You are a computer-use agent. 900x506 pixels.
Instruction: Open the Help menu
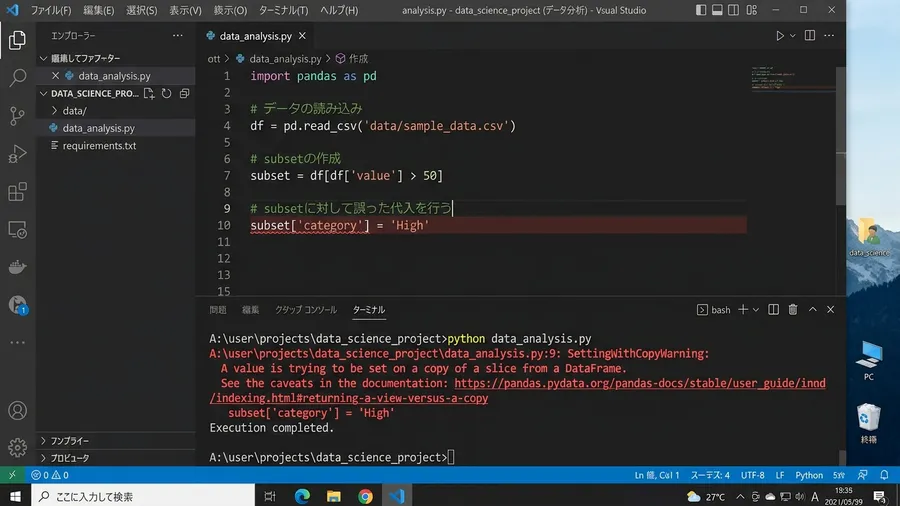339,10
